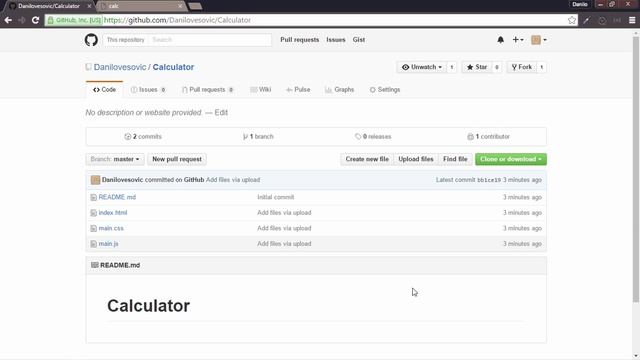Click the browser address bar URL

(177, 20)
